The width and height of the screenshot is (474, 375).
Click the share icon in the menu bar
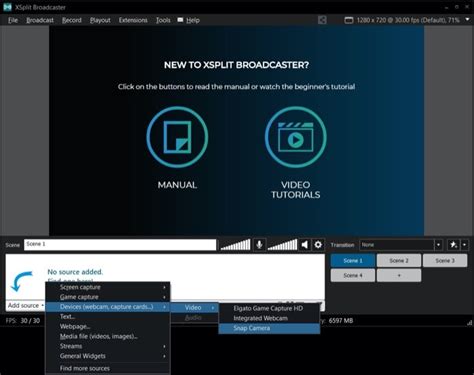click(322, 20)
